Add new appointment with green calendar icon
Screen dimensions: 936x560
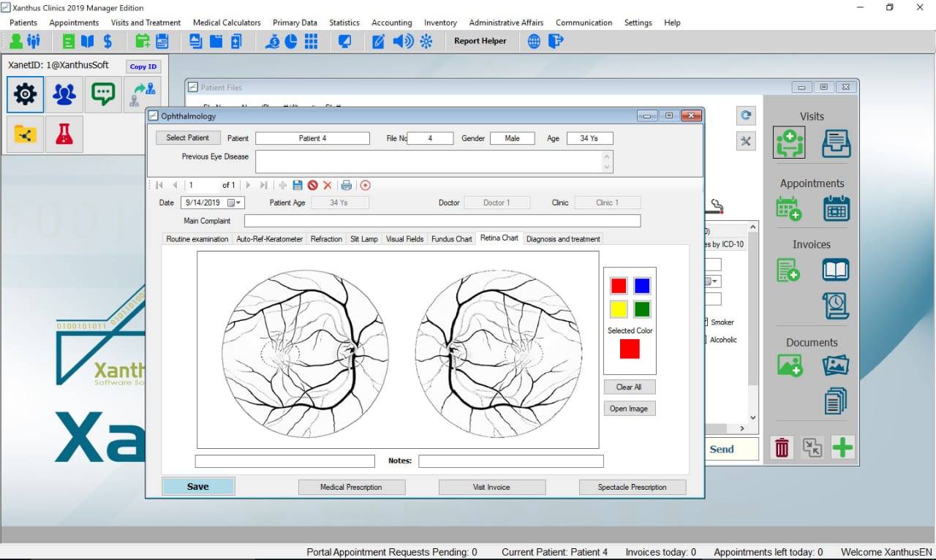click(x=789, y=208)
